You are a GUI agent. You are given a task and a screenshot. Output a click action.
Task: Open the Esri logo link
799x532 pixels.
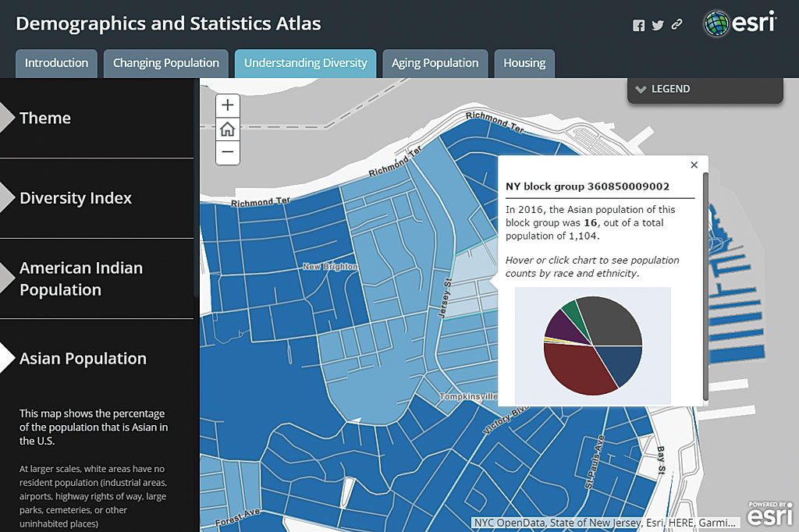tap(740, 23)
